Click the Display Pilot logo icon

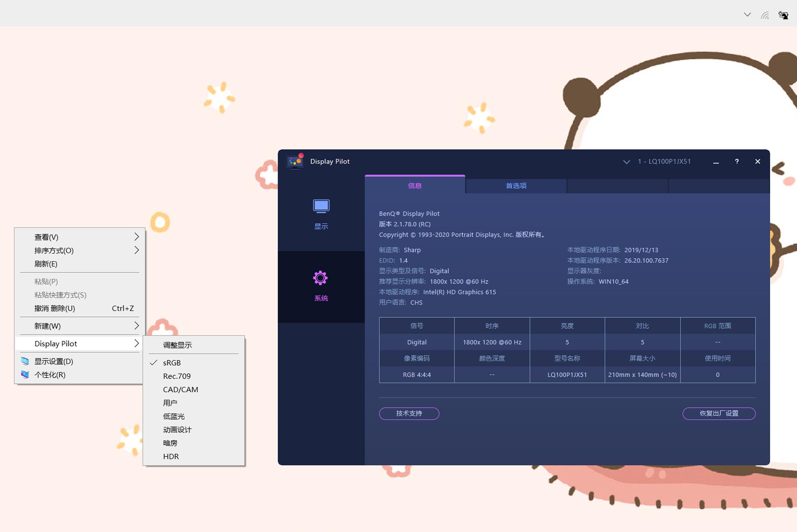295,161
